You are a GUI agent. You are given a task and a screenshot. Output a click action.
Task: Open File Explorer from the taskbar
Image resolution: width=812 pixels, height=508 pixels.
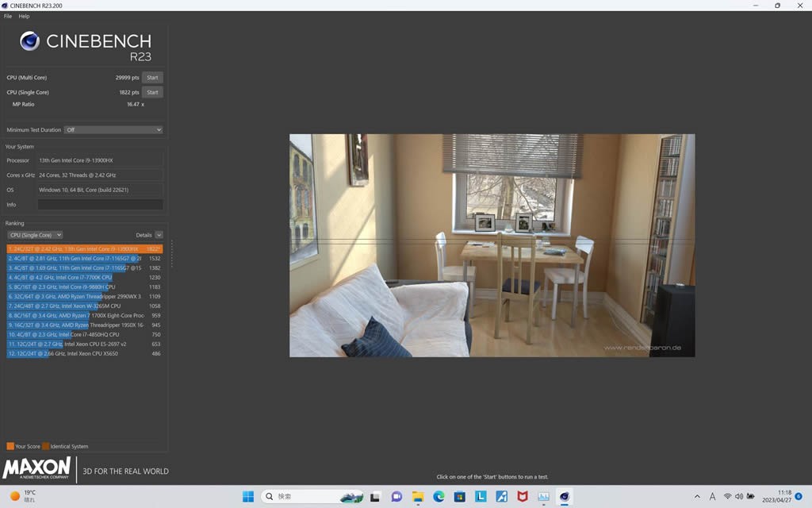click(418, 497)
